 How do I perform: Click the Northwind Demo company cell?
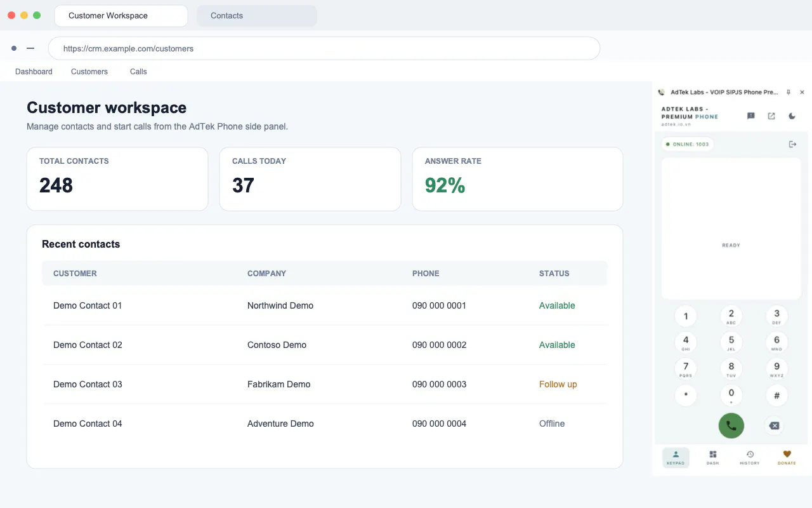point(280,305)
